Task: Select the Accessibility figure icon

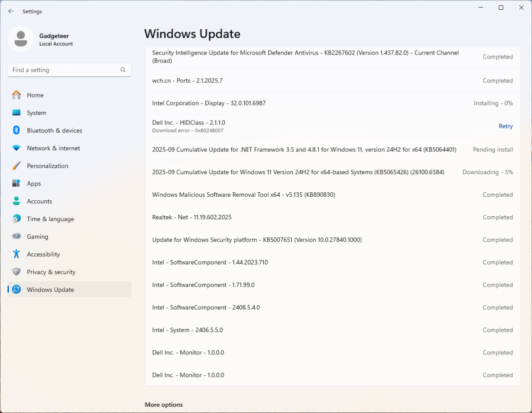Action: point(16,254)
